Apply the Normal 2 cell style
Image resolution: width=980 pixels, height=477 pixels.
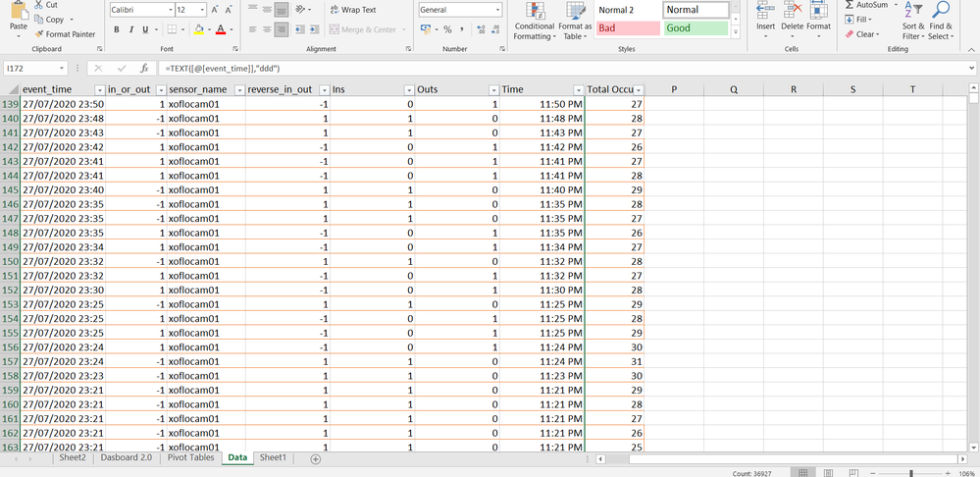[628, 10]
